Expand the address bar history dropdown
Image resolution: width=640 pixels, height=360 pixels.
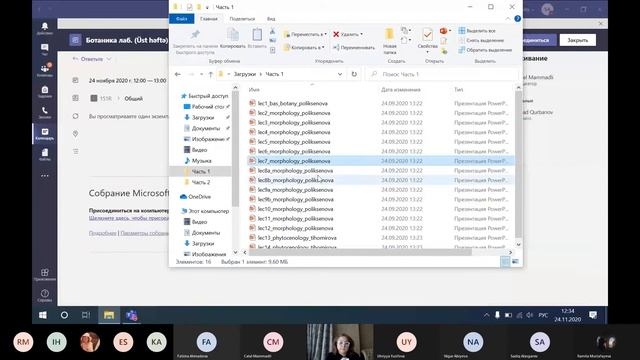[340, 74]
